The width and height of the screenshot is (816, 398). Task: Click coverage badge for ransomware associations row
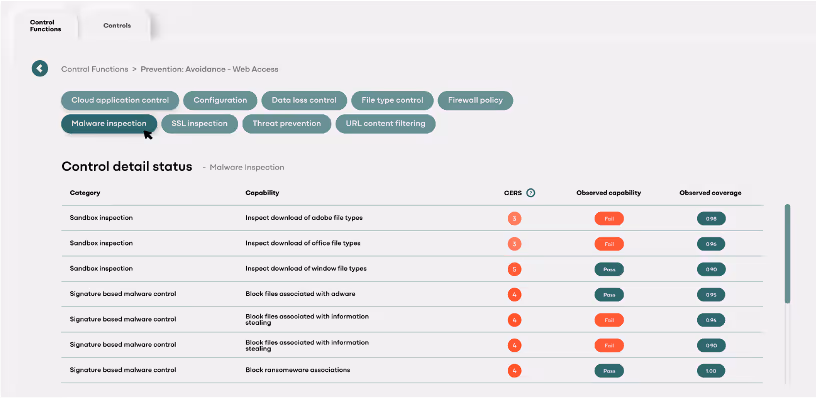[711, 371]
